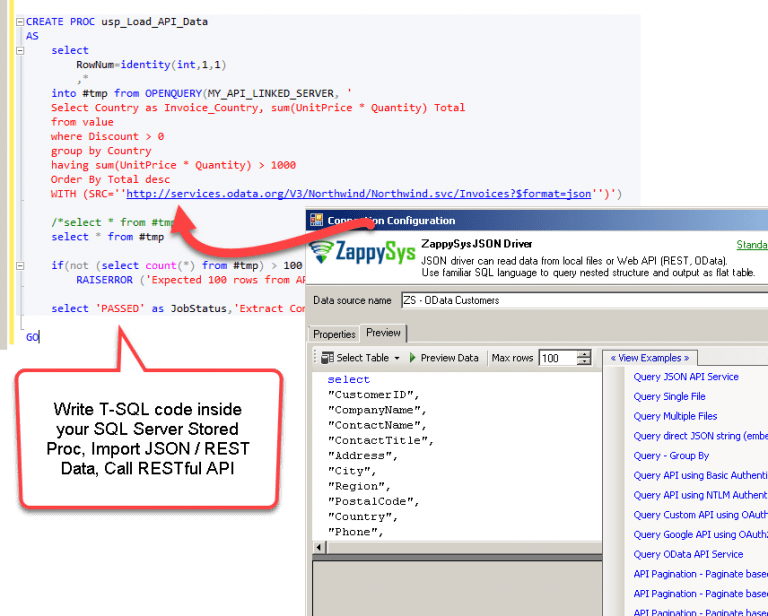
Task: Click the Connection Configuration title bar
Action: 537,220
